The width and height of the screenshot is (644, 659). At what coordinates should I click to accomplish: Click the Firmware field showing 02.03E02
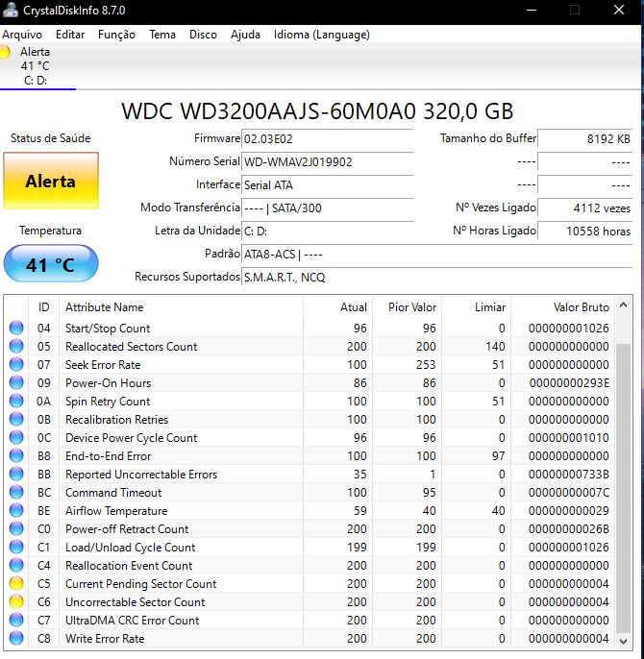pyautogui.click(x=327, y=138)
